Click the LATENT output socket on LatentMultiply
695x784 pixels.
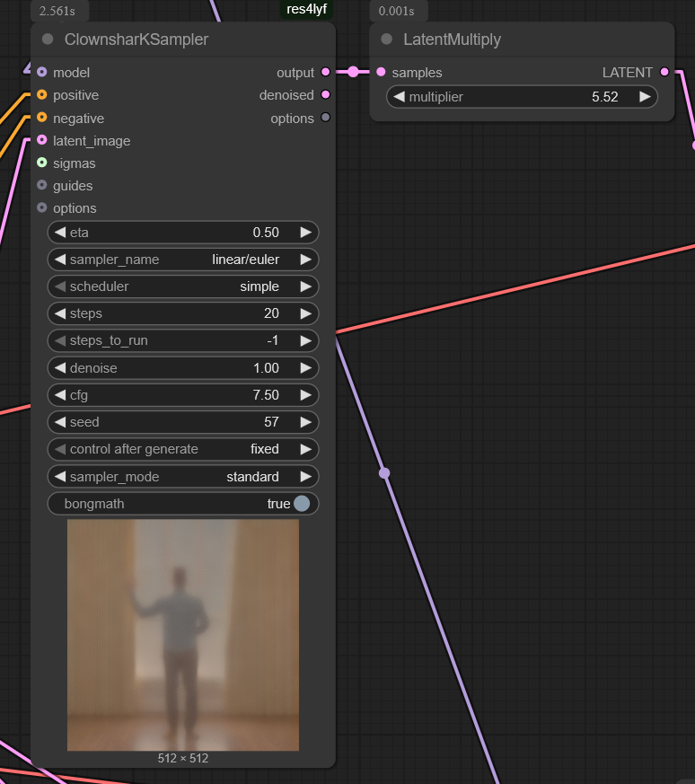(x=664, y=72)
